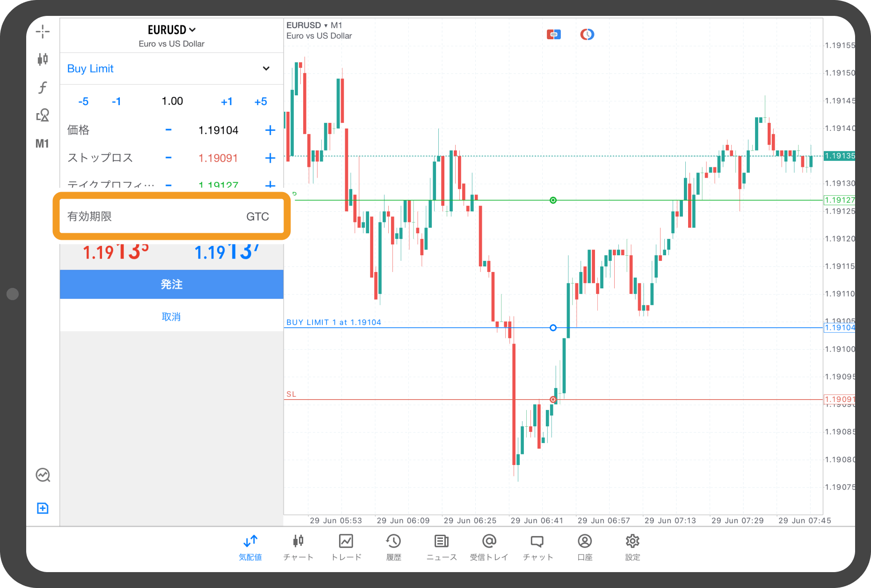Switch to the トレード trade tab
Image resolution: width=871 pixels, height=588 pixels.
point(346,547)
